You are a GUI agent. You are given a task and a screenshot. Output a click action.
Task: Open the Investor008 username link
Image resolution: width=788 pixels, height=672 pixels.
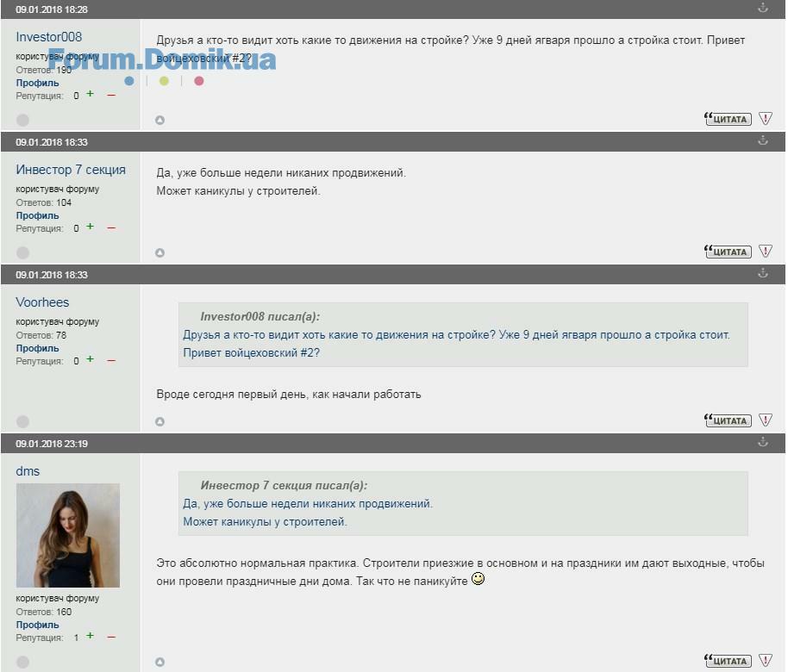(49, 37)
